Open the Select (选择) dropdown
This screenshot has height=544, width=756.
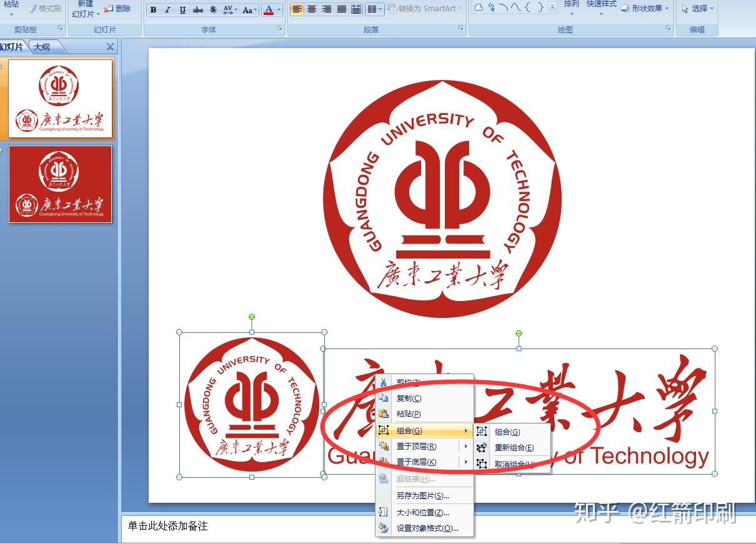[x=697, y=9]
